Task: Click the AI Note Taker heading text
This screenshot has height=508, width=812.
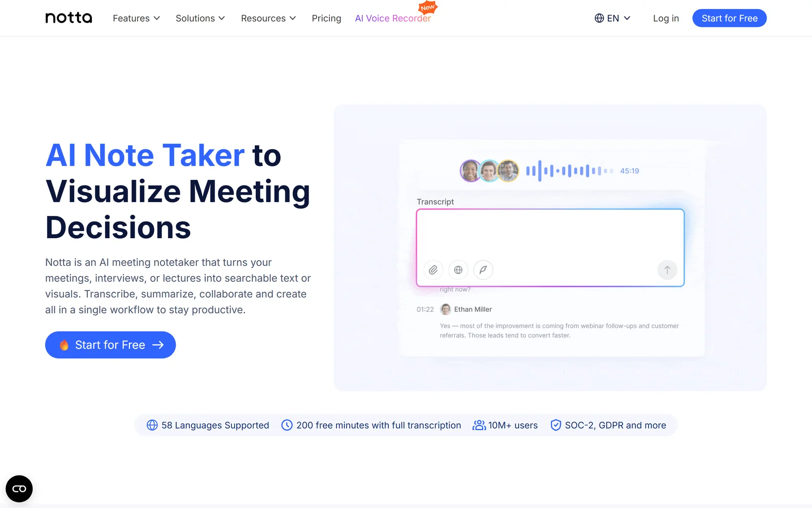Action: [x=145, y=155]
